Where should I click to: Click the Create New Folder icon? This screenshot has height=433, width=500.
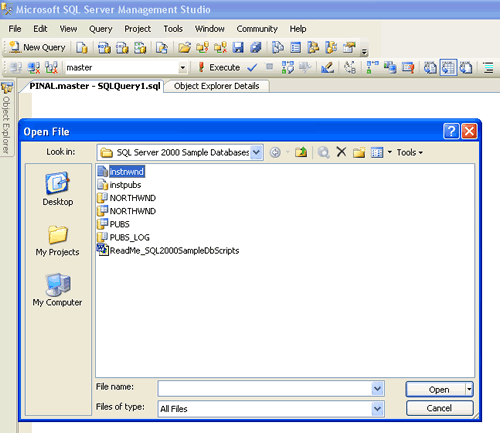[359, 152]
